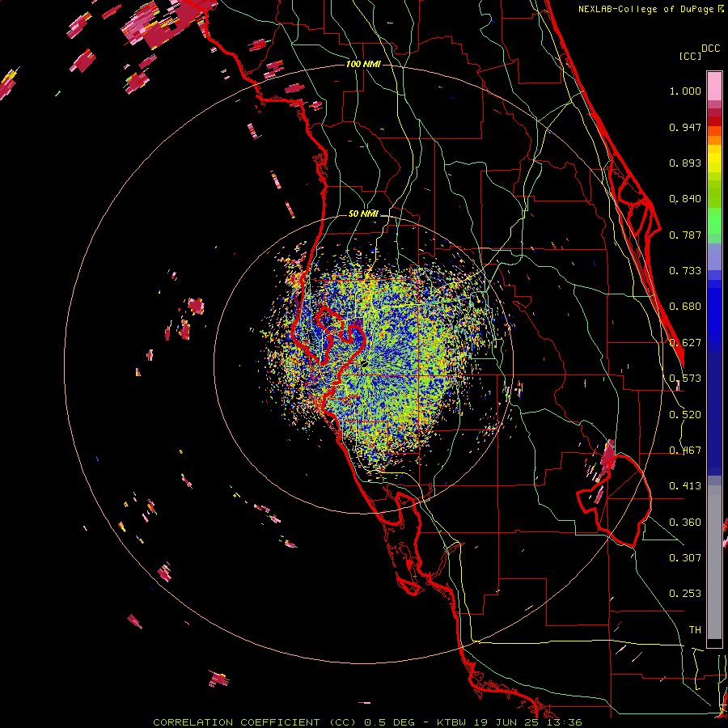Click the NEXLAB-College of DuPage label
Screen dimensions: 728x728
647,9
